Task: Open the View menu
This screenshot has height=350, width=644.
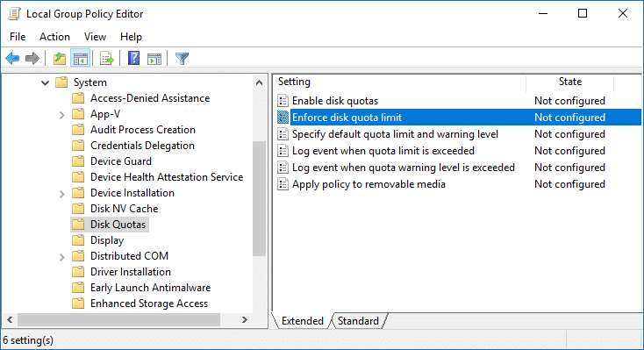Action: click(x=95, y=37)
